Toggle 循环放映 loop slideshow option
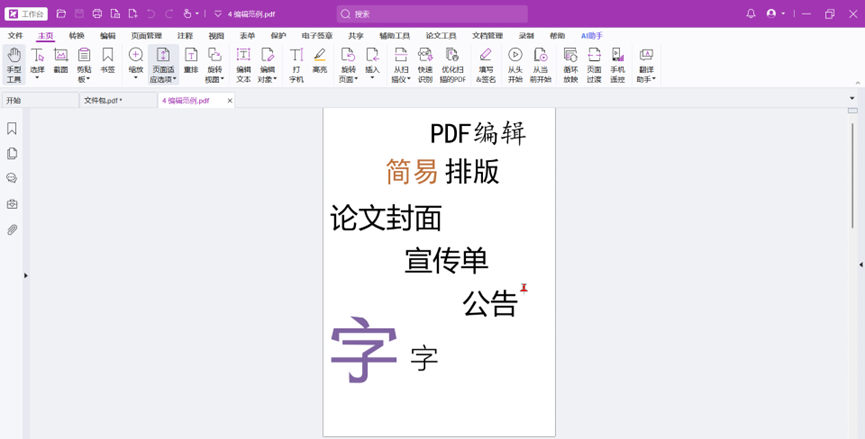The height and width of the screenshot is (439, 865). [x=570, y=64]
